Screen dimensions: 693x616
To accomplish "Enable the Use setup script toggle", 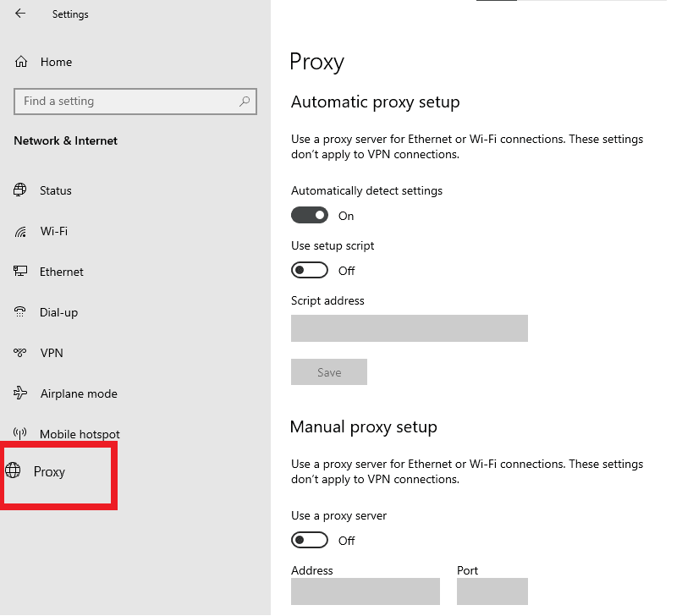I will click(x=310, y=271).
